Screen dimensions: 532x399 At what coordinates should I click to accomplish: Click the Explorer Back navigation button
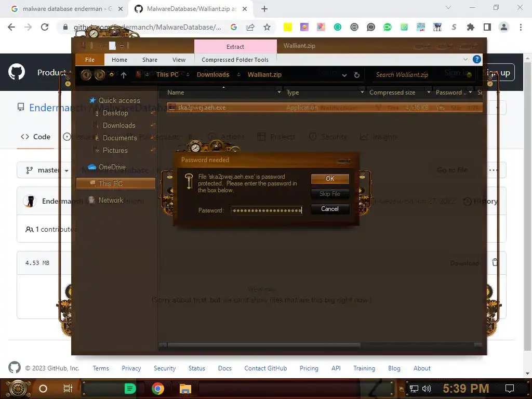[x=86, y=75]
